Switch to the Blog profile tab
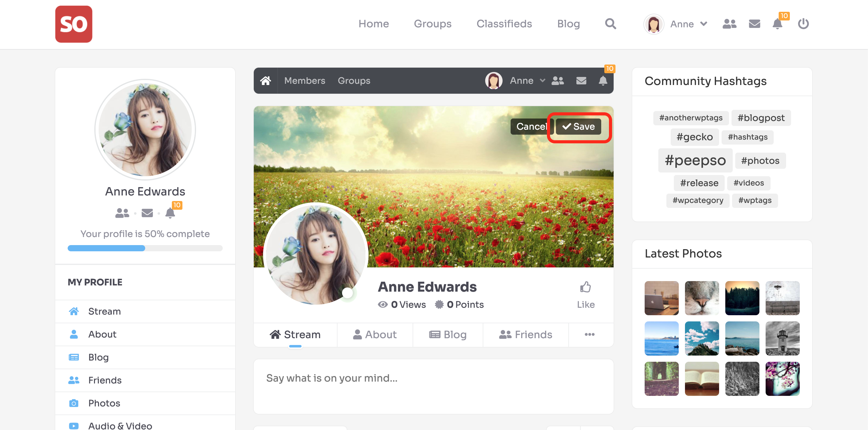868x430 pixels. tap(447, 335)
